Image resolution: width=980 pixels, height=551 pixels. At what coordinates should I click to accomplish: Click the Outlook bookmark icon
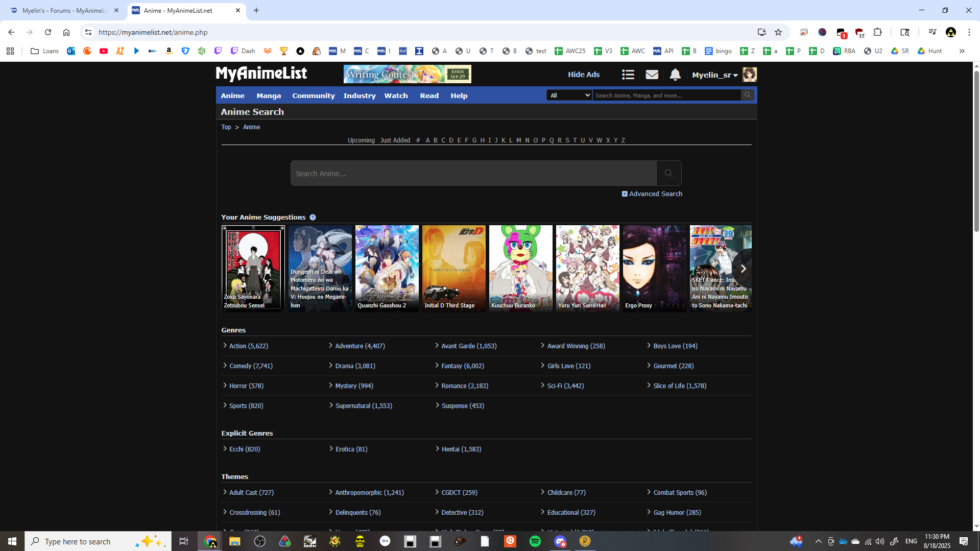(x=71, y=51)
